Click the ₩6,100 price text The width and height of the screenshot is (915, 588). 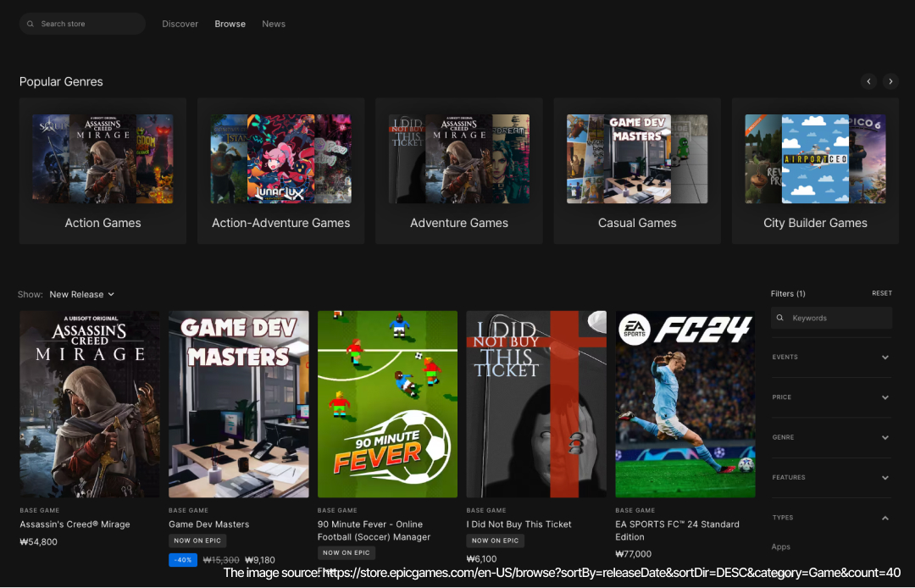pos(481,559)
